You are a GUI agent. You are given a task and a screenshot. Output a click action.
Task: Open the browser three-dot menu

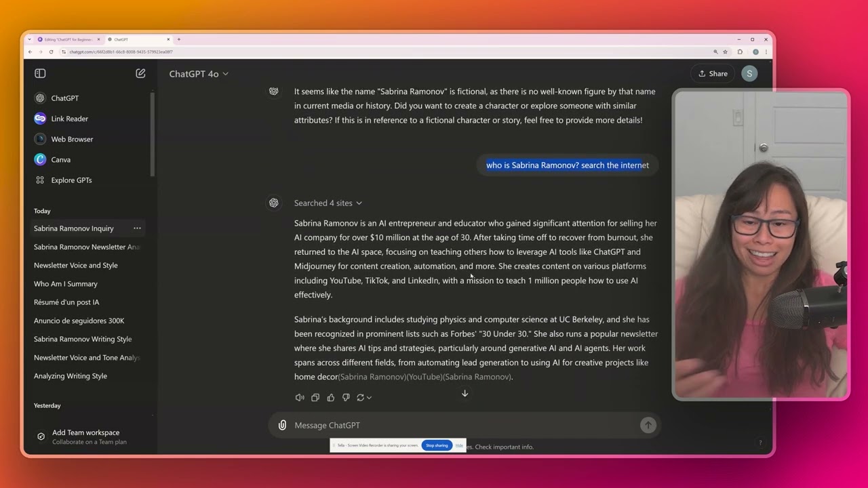(x=766, y=52)
